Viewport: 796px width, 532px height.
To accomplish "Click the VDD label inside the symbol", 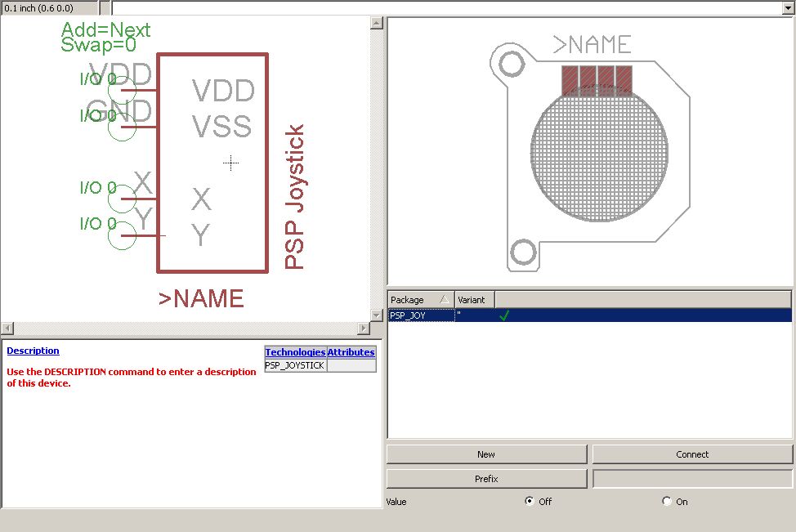I will coord(223,91).
